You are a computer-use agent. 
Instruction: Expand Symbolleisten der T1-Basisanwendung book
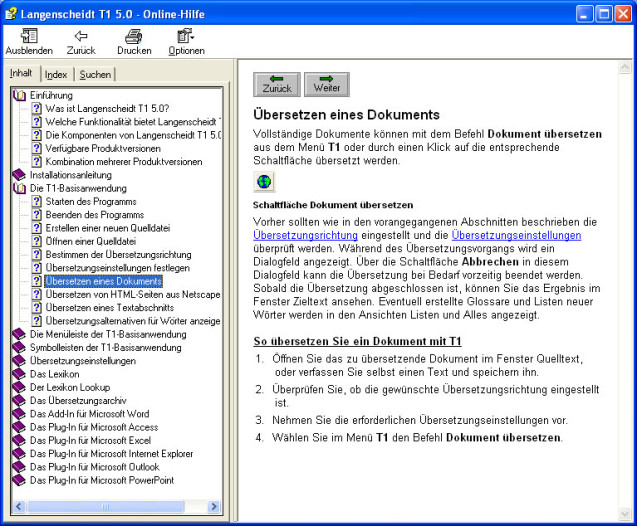(x=20, y=348)
